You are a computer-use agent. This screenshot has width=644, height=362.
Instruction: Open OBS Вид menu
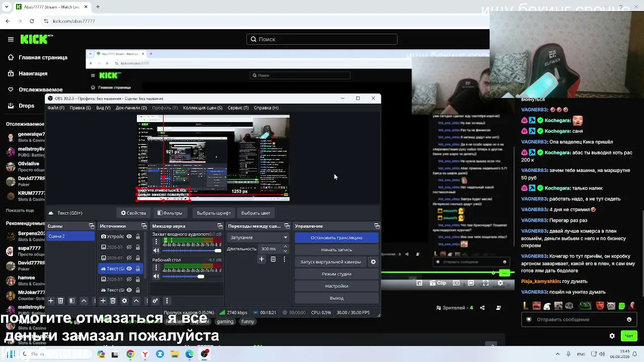(103, 108)
